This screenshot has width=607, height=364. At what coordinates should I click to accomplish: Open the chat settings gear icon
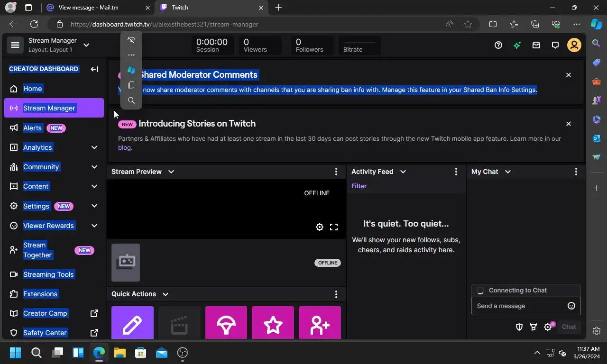(x=548, y=327)
